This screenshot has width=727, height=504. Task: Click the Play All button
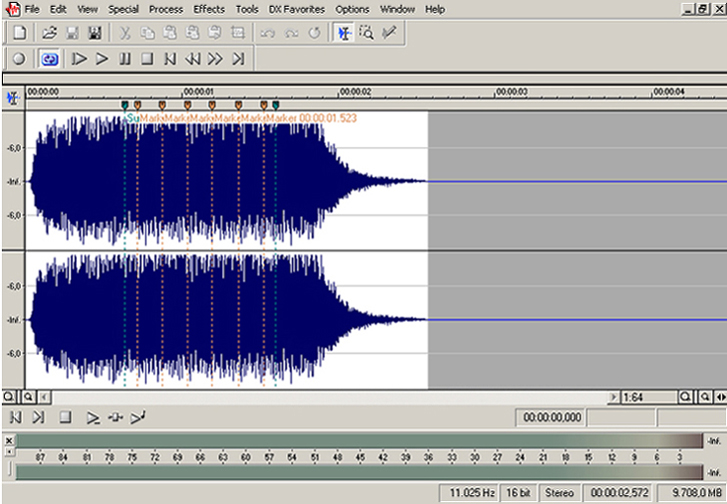pyautogui.click(x=80, y=59)
